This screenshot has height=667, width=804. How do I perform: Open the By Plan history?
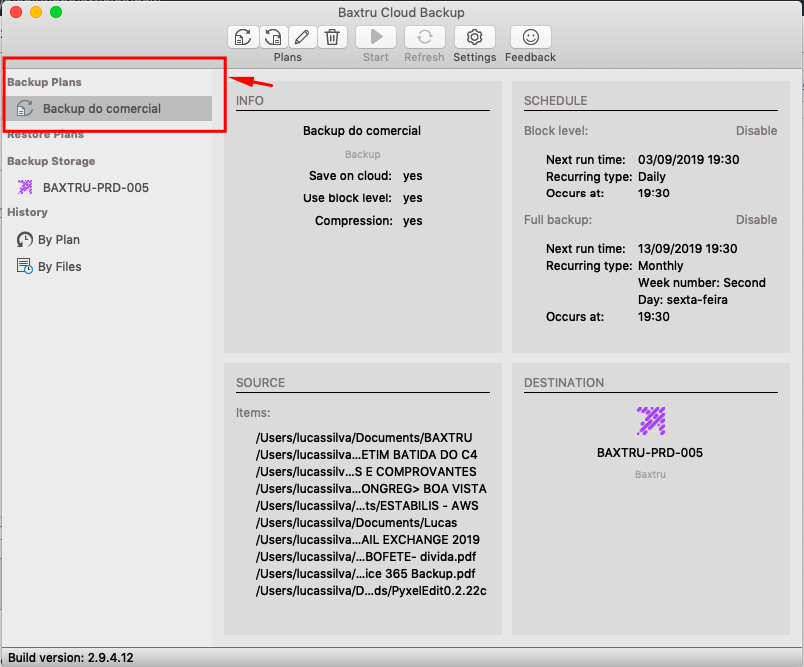pyautogui.click(x=59, y=240)
